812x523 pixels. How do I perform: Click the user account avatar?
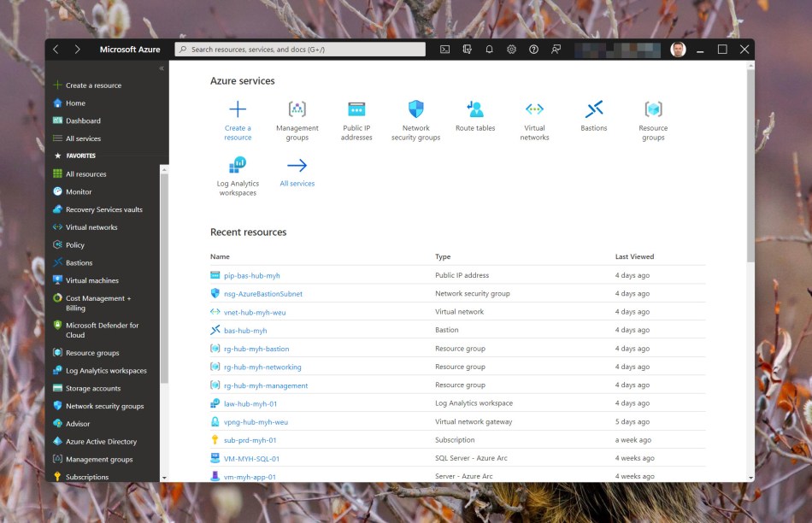point(678,50)
